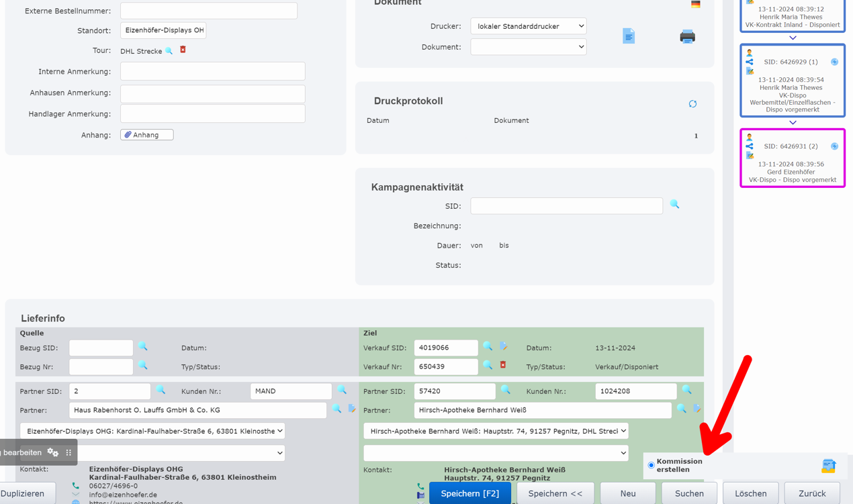This screenshot has width=853, height=504.
Task: Refresh the Druckprotokoll list
Action: (x=692, y=103)
